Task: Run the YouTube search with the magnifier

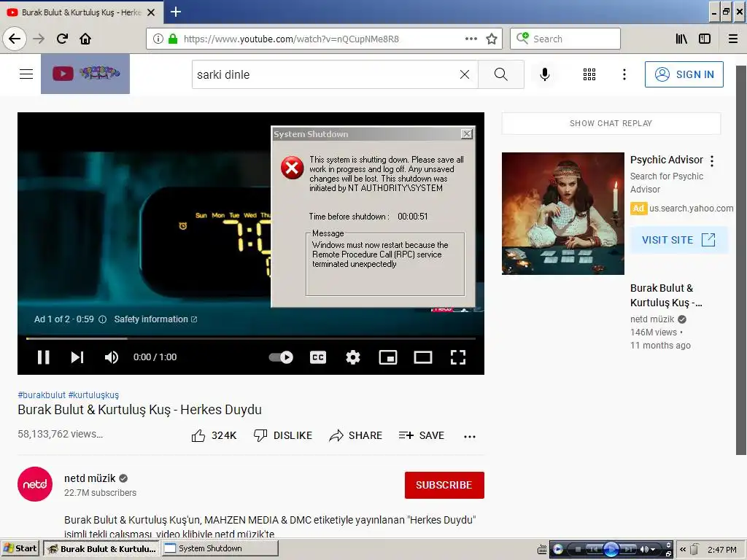Action: (x=500, y=74)
